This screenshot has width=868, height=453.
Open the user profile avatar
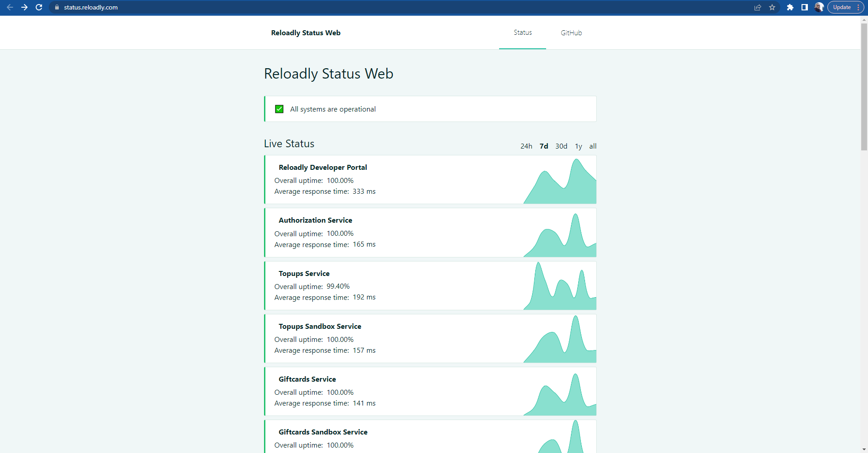tap(819, 7)
